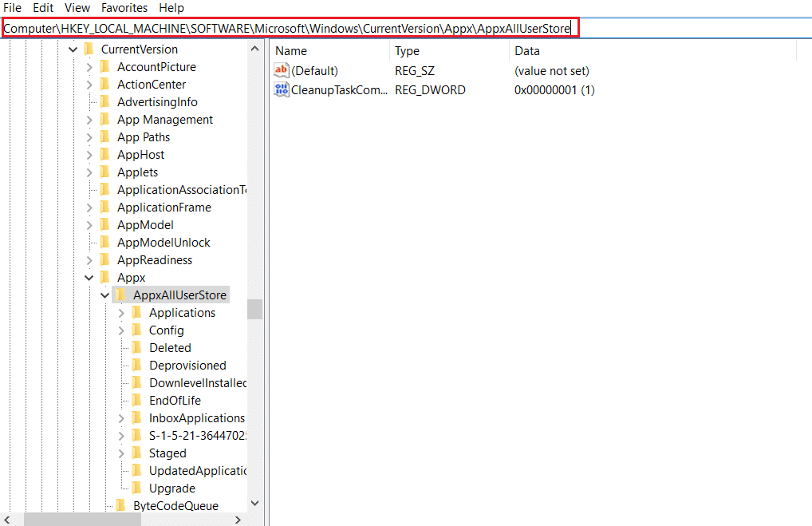This screenshot has height=526, width=812.
Task: Select the ApplicationFrame folder icon
Action: click(x=105, y=208)
